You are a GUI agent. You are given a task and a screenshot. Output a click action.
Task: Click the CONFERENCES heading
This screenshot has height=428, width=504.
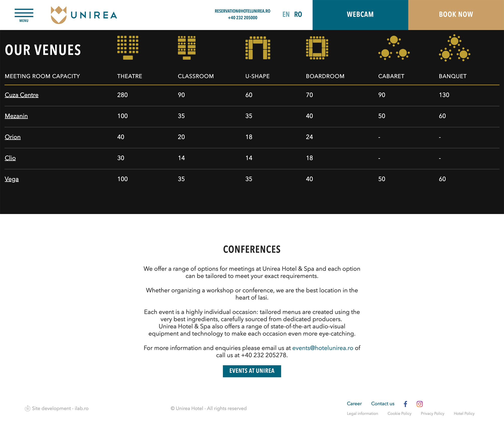[252, 249]
